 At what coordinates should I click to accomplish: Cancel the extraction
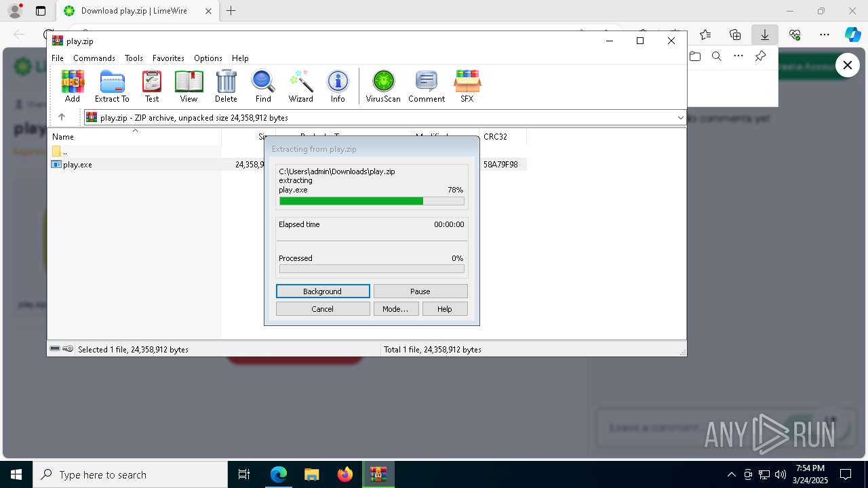[323, 309]
